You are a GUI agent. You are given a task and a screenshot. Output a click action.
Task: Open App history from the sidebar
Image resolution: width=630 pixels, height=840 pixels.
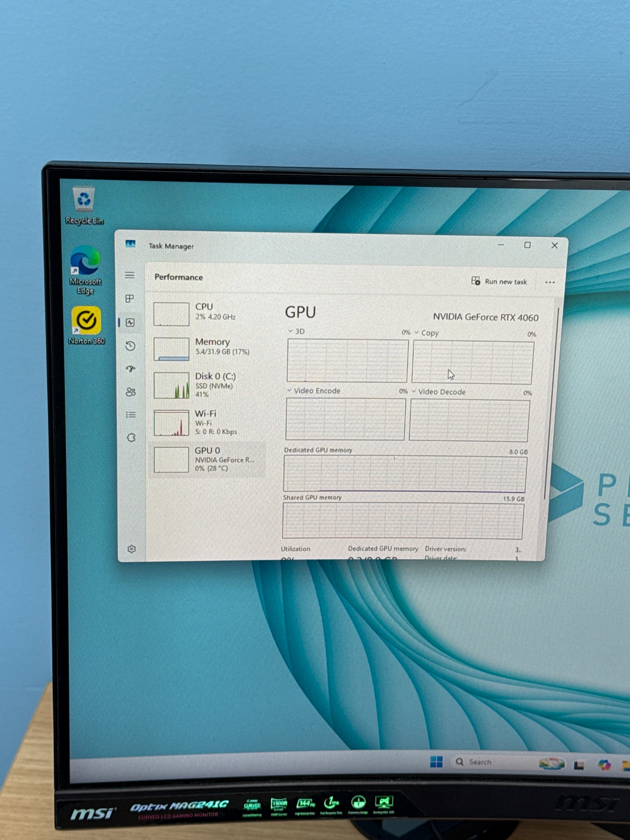pos(130,346)
